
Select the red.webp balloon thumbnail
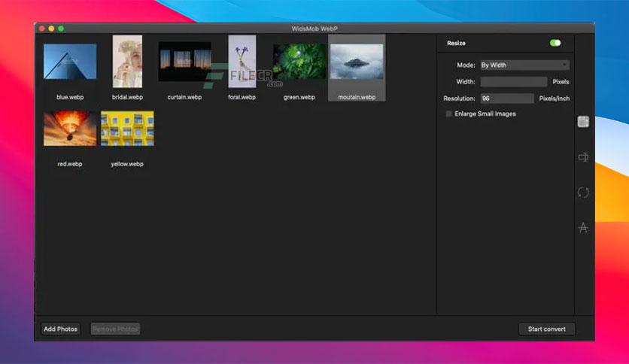(70, 129)
